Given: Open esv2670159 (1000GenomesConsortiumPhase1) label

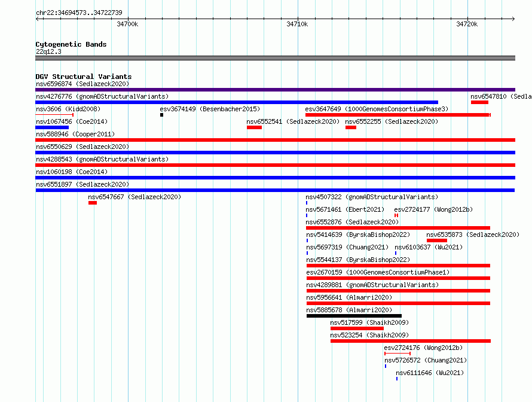Looking at the screenshot, I should click(x=378, y=272).
